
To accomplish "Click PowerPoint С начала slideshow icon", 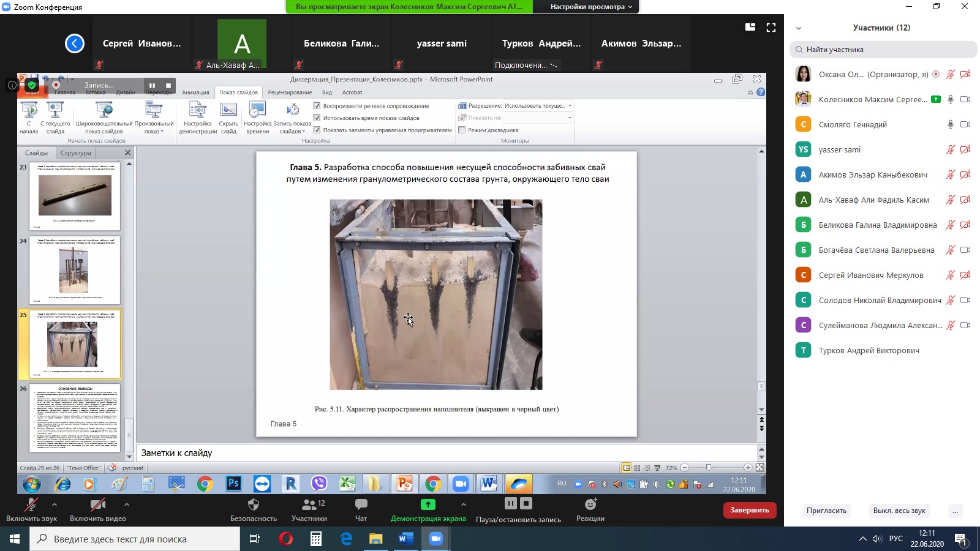I will click(29, 118).
